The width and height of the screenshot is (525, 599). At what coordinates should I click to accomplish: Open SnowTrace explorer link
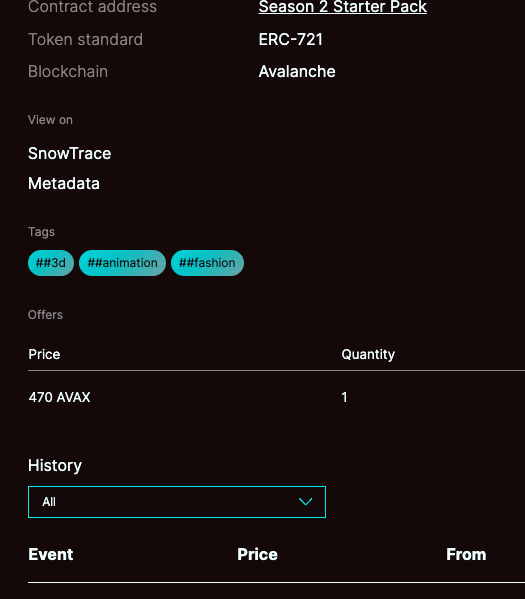(x=70, y=154)
